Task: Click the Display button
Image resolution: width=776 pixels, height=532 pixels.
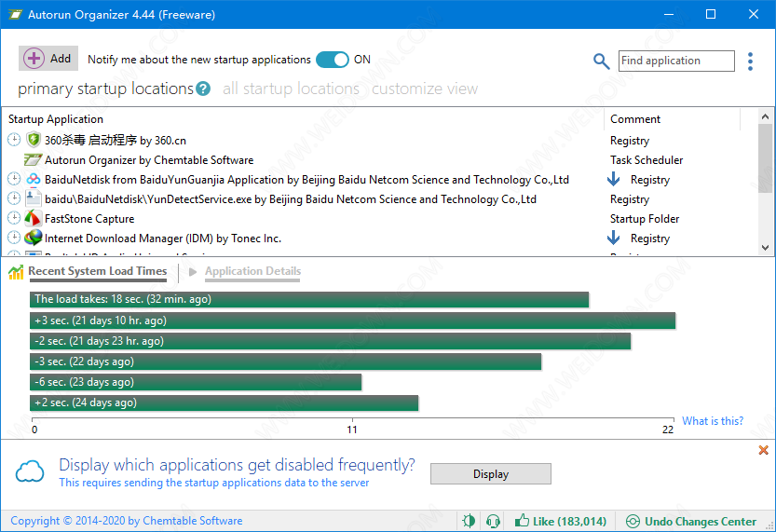Action: (x=490, y=473)
